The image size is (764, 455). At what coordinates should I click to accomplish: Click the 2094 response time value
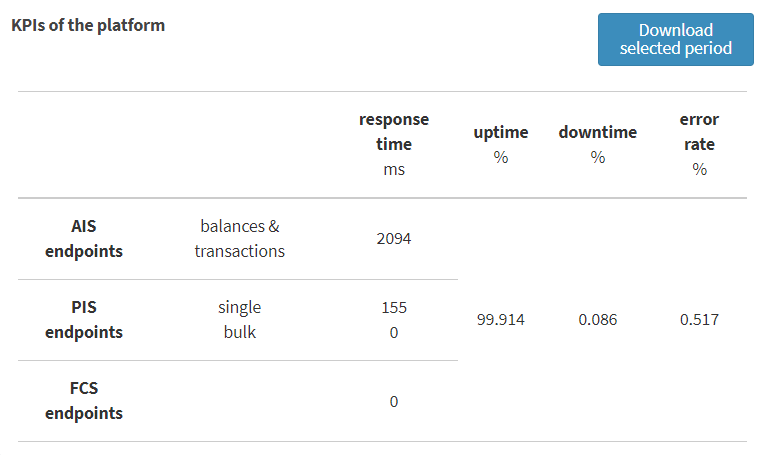tap(394, 239)
